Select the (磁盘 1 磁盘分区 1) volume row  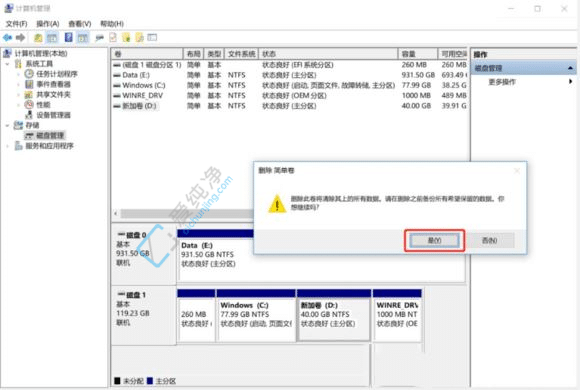tap(290, 65)
